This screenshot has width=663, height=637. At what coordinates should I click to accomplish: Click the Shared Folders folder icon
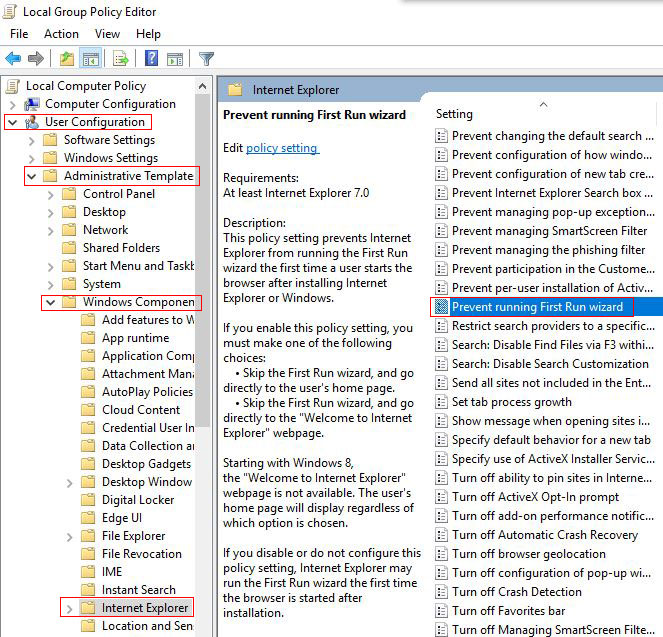coord(69,247)
